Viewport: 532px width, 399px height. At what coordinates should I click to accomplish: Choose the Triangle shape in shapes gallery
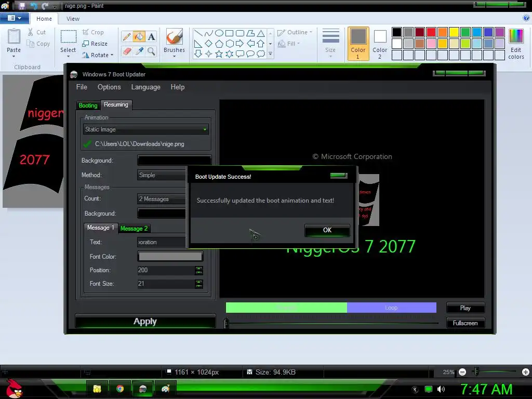(261, 33)
